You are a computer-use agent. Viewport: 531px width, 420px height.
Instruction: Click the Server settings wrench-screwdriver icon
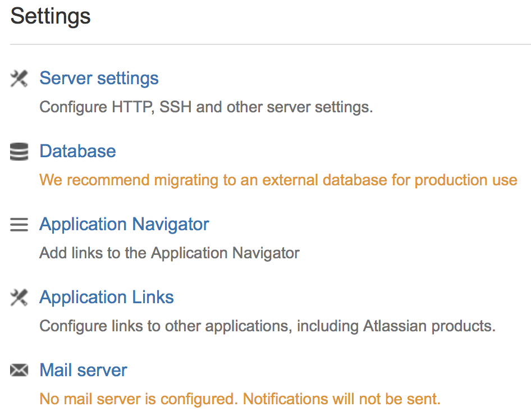(19, 79)
